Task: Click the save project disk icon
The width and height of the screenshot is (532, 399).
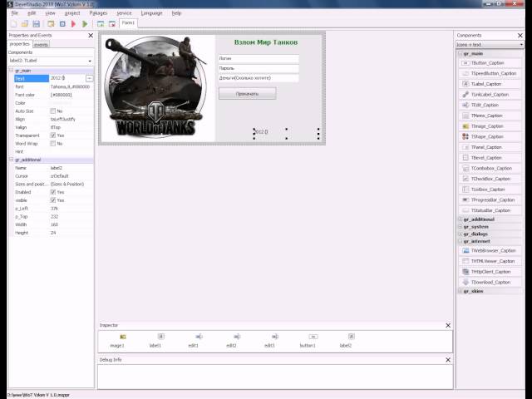Action: tap(36, 24)
